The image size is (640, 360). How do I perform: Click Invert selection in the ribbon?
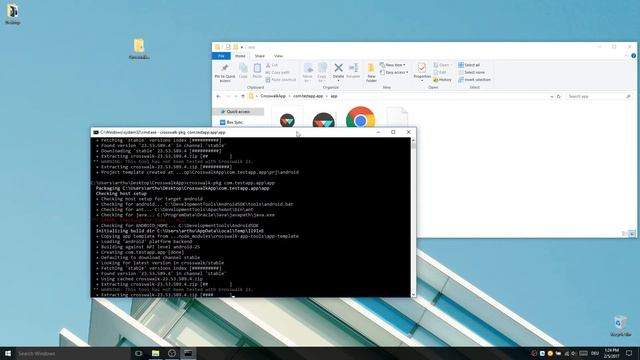coord(474,80)
